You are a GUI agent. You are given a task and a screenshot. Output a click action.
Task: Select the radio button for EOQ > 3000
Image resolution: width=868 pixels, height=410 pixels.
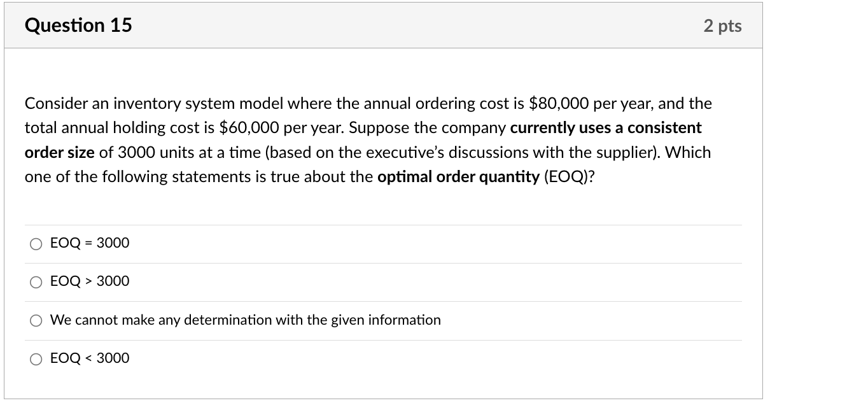tap(36, 281)
